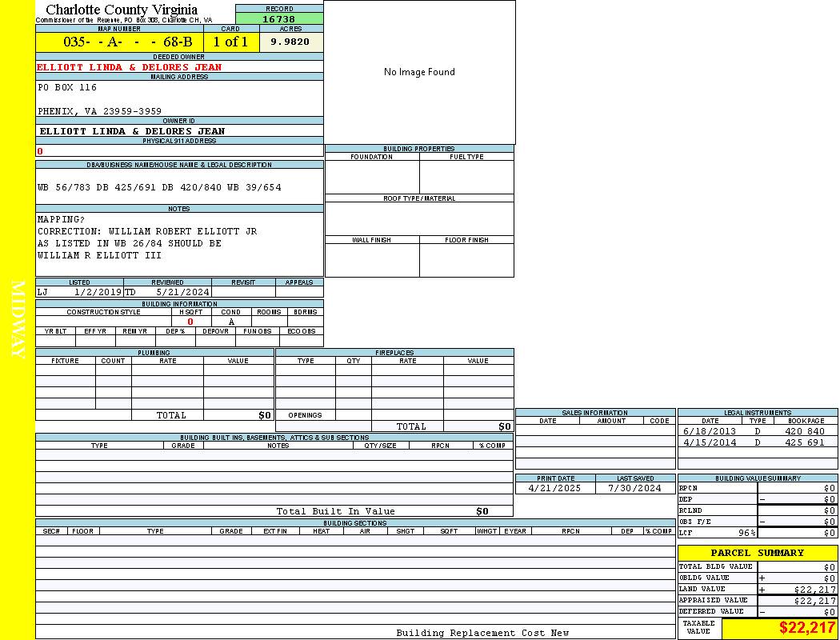Click the last saved date 7/30/2024
Image resolution: width=840 pixels, height=640 pixels.
(634, 488)
